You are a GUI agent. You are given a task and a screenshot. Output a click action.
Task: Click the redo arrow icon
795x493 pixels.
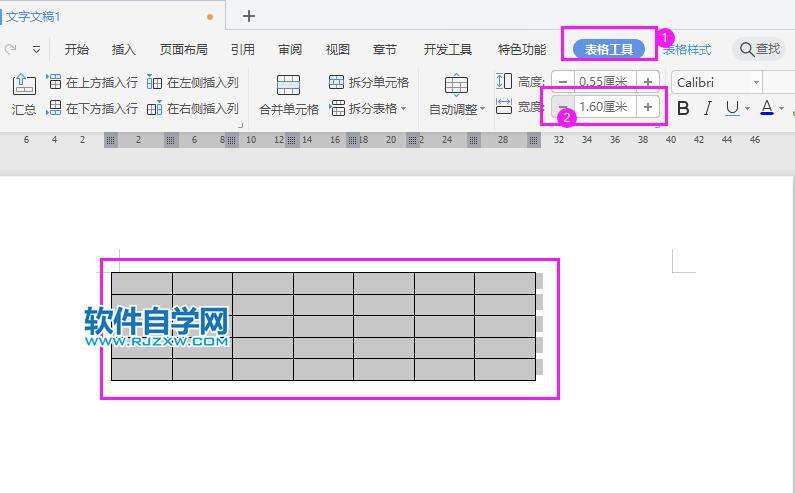10,49
